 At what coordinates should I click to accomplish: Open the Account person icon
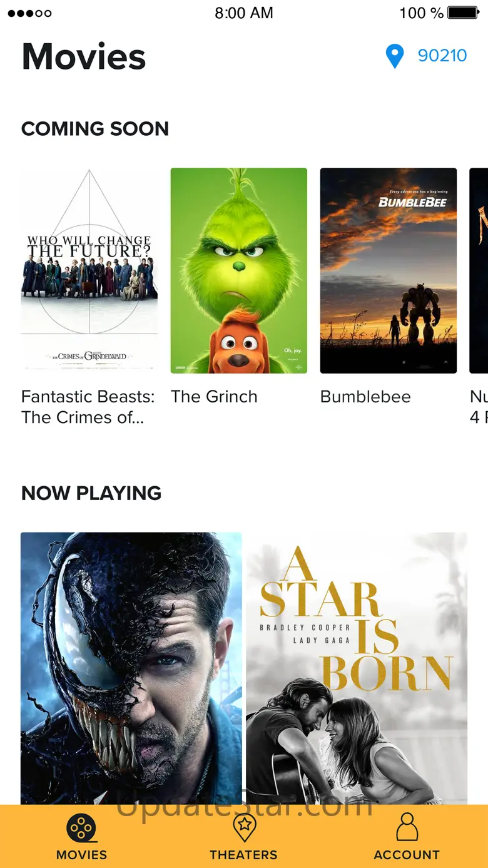tap(407, 827)
